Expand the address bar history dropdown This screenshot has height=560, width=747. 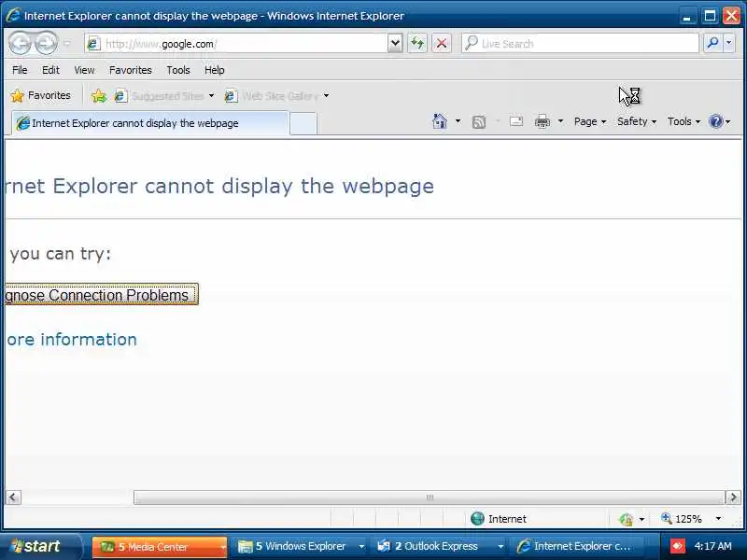coord(395,44)
